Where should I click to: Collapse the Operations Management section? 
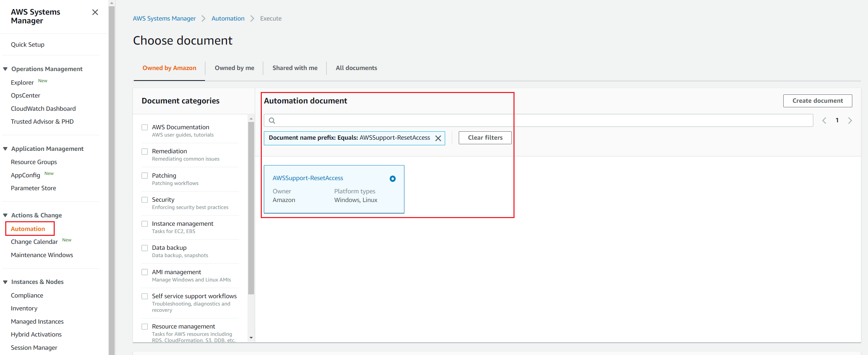5,69
